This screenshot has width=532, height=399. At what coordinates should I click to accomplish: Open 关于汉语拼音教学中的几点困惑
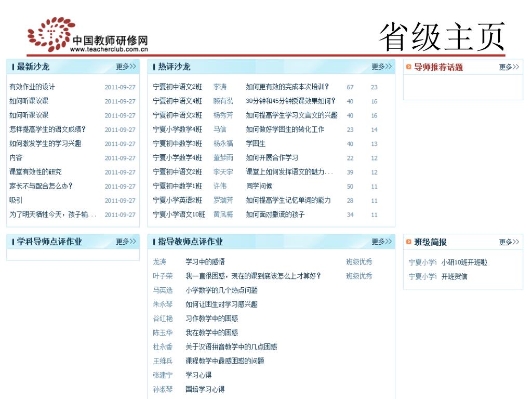coord(231,347)
